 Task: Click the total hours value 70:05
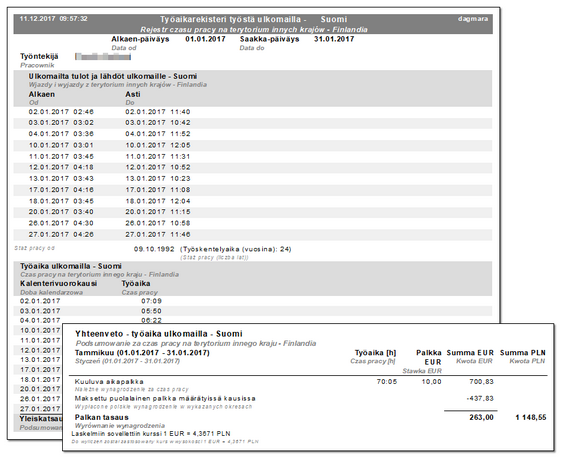tap(387, 382)
